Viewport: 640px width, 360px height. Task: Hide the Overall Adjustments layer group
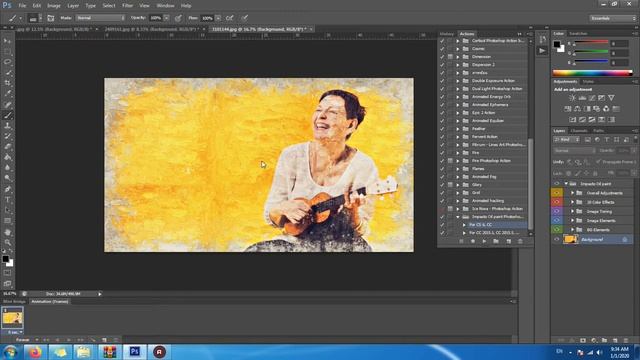click(x=556, y=193)
